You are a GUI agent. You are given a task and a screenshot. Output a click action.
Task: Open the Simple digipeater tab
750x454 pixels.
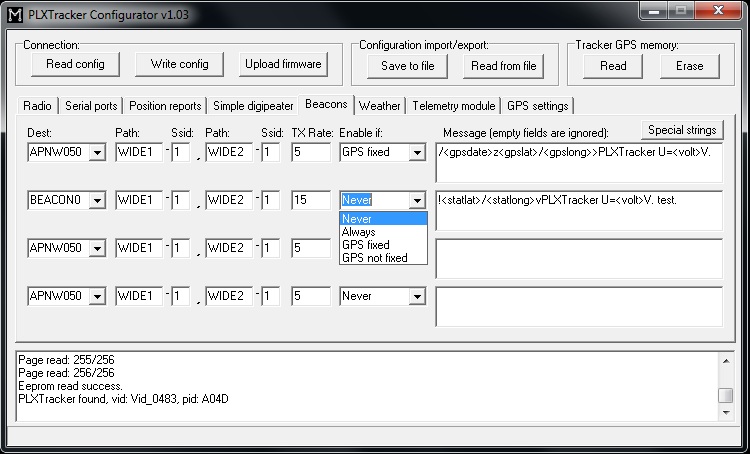click(x=253, y=106)
